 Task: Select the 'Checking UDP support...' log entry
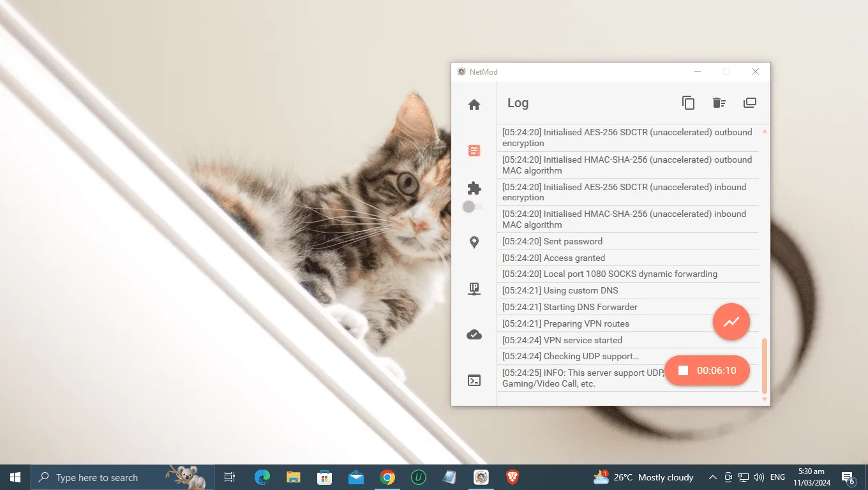[628, 356]
